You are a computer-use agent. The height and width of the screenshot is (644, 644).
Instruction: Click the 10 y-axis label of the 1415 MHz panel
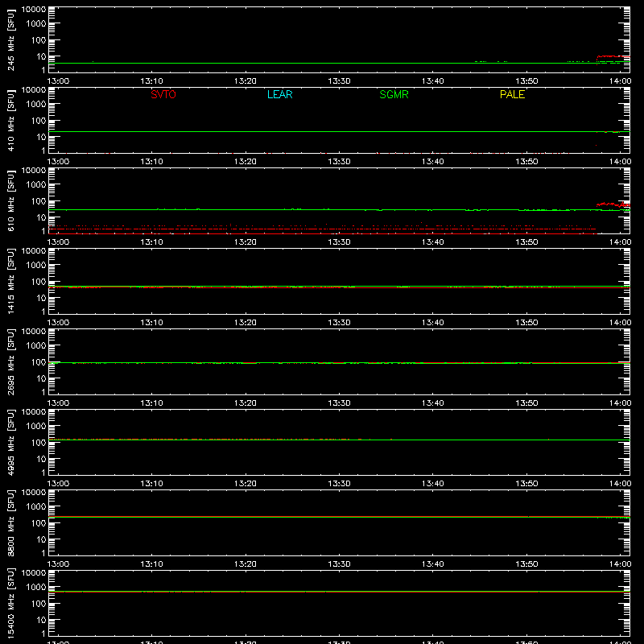pyautogui.click(x=41, y=298)
